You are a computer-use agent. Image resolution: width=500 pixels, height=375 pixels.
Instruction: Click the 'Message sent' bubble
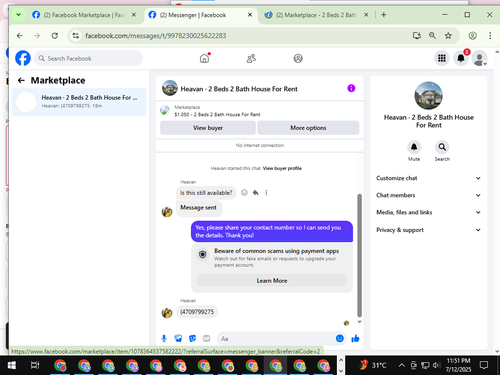point(198,208)
